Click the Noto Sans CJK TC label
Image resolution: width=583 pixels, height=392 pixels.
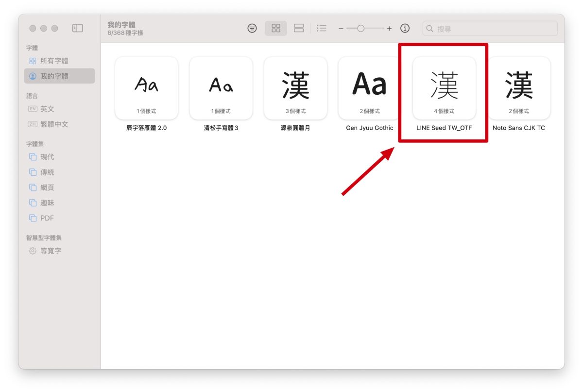[519, 128]
